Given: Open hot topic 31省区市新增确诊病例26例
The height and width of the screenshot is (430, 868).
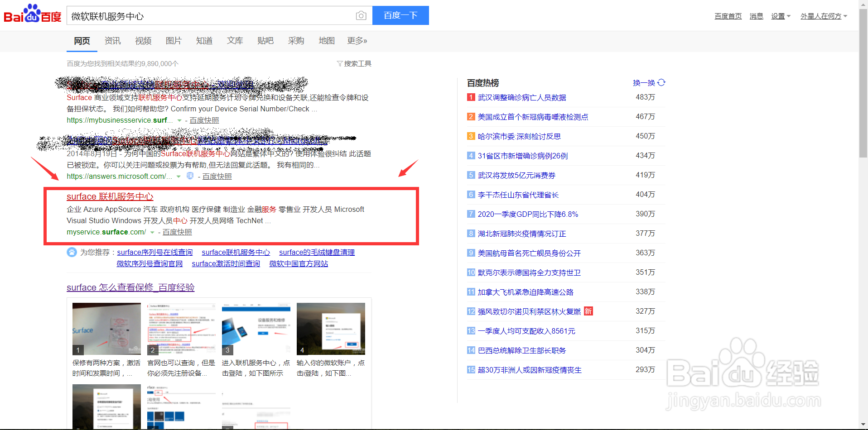Looking at the screenshot, I should click(523, 156).
